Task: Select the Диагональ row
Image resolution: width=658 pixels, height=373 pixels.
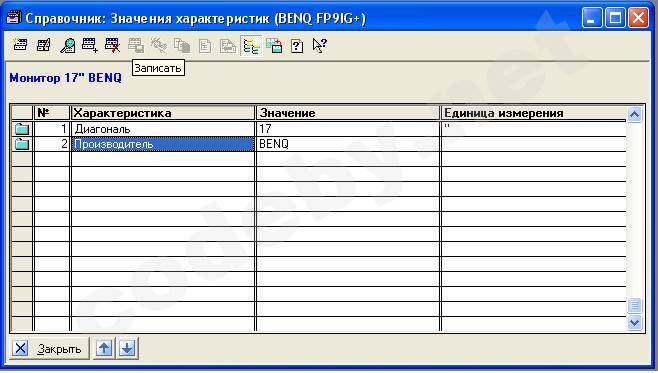Action: pos(318,128)
